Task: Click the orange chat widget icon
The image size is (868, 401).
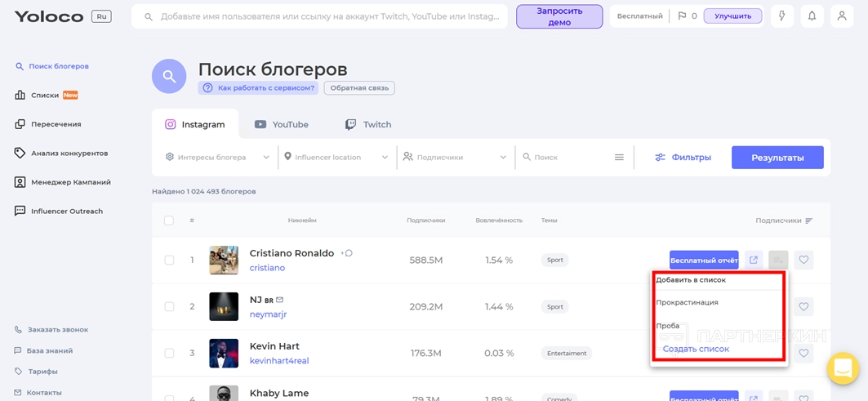Action: pos(843,368)
